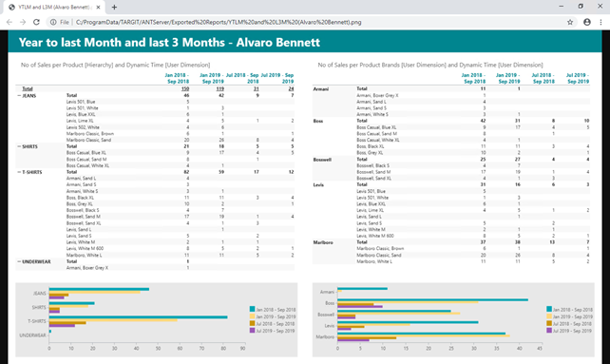Click the report title Alvaro Bennett banner text

pyautogui.click(x=169, y=42)
